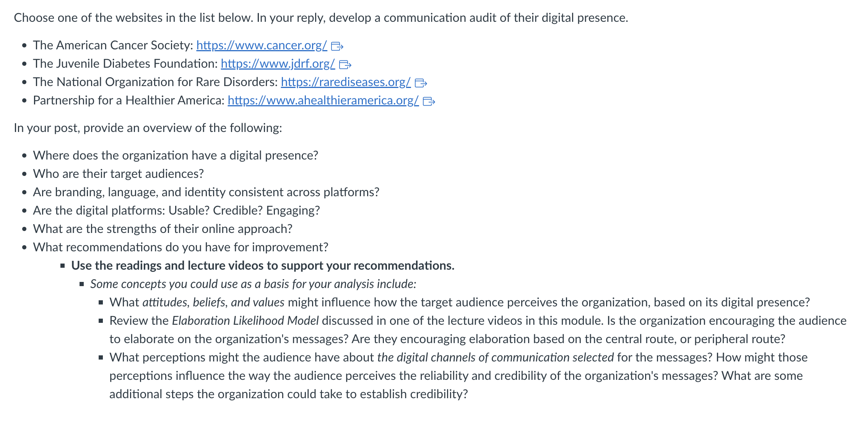This screenshot has height=433, width=868.
Task: Click the 'Are branding, language, and identity' bullet
Action: click(x=206, y=192)
